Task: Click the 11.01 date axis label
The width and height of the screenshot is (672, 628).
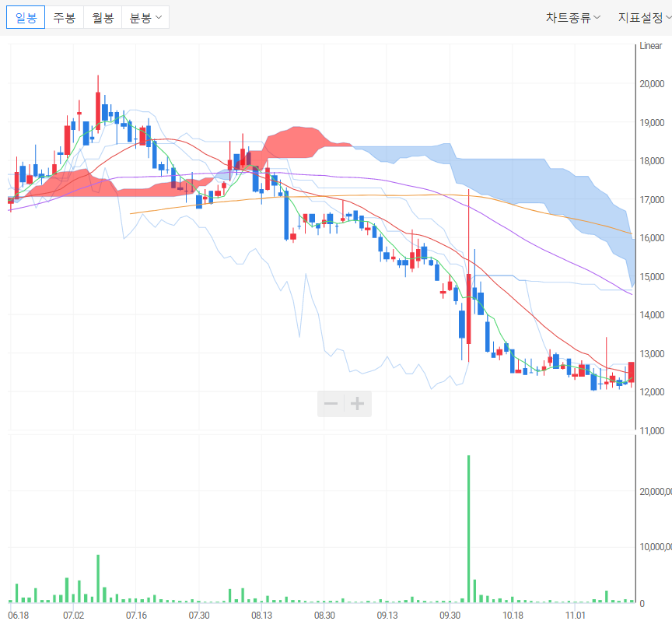Action: click(x=575, y=615)
